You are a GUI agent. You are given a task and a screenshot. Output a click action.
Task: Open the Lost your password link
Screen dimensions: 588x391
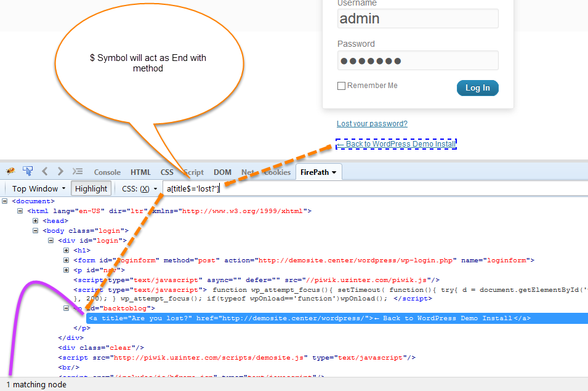(x=372, y=123)
